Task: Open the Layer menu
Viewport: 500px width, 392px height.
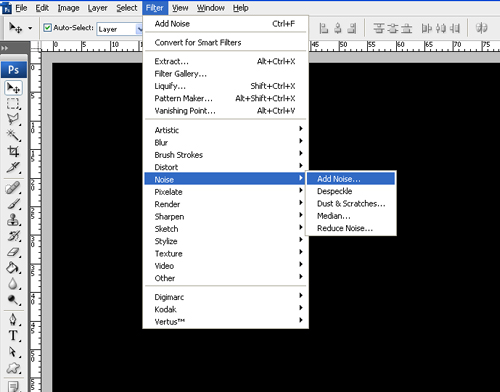Action: [97, 8]
